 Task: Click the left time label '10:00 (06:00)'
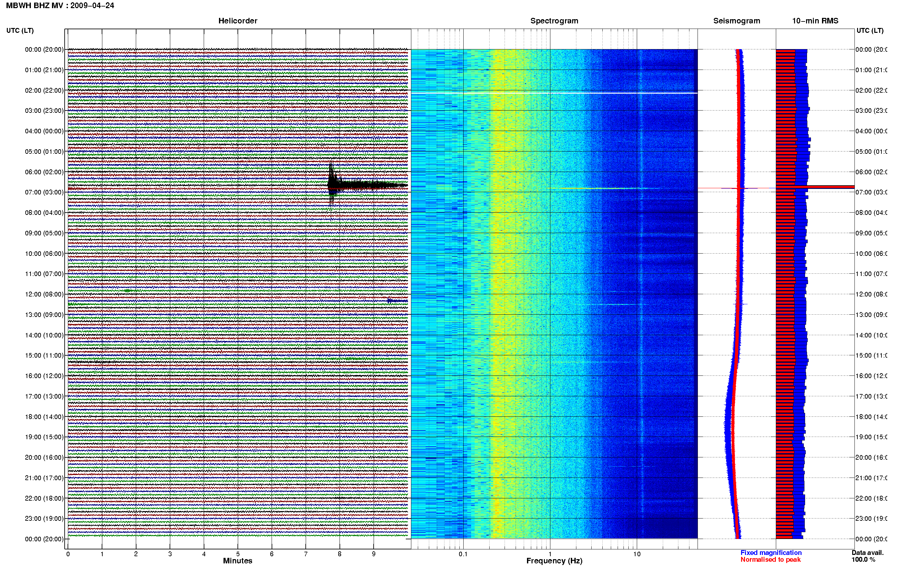point(44,254)
